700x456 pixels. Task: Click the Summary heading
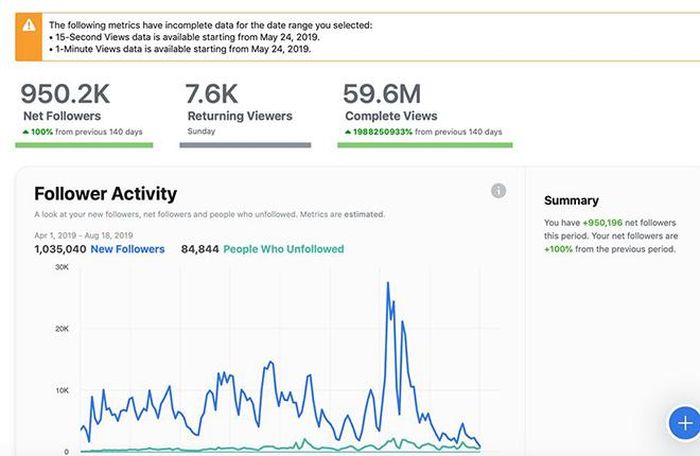[571, 201]
